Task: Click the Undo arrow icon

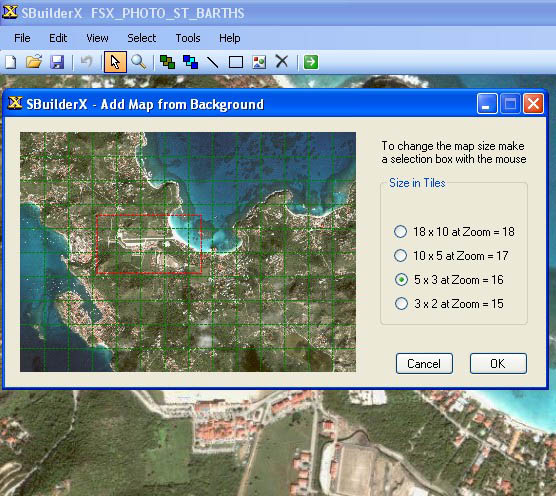Action: coord(86,62)
